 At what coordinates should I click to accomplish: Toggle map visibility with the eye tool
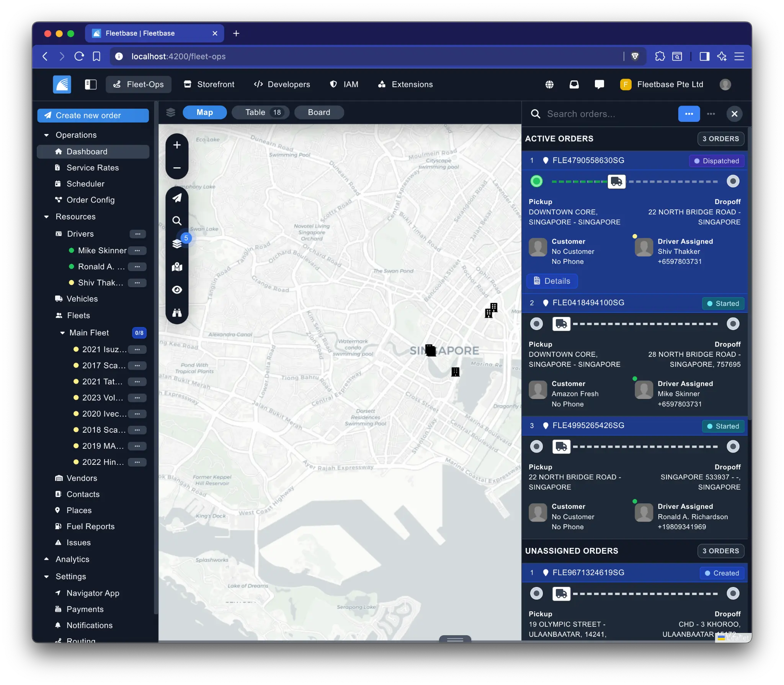(x=177, y=290)
